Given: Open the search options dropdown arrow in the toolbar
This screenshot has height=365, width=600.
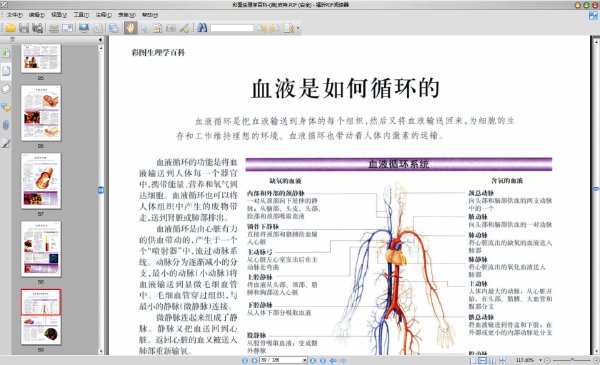Looking at the screenshot, I should [298, 28].
